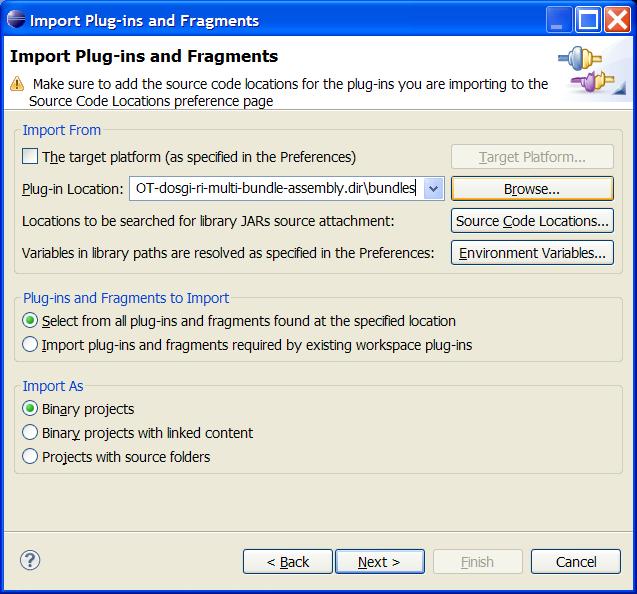Cancel the import wizard
Image resolution: width=637 pixels, height=594 pixels.
point(575,562)
